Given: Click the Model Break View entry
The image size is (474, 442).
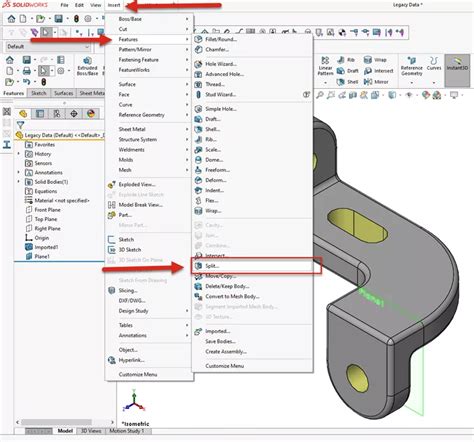Looking at the screenshot, I should (149, 205).
